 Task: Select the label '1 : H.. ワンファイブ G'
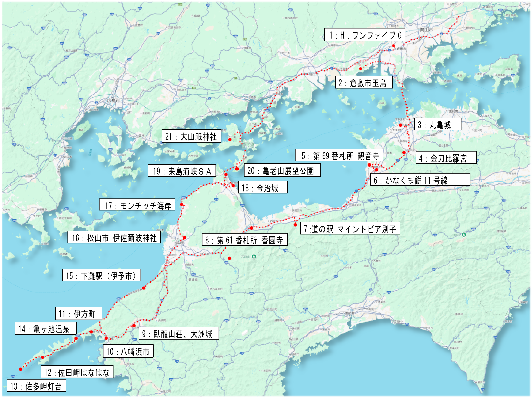pos(365,35)
